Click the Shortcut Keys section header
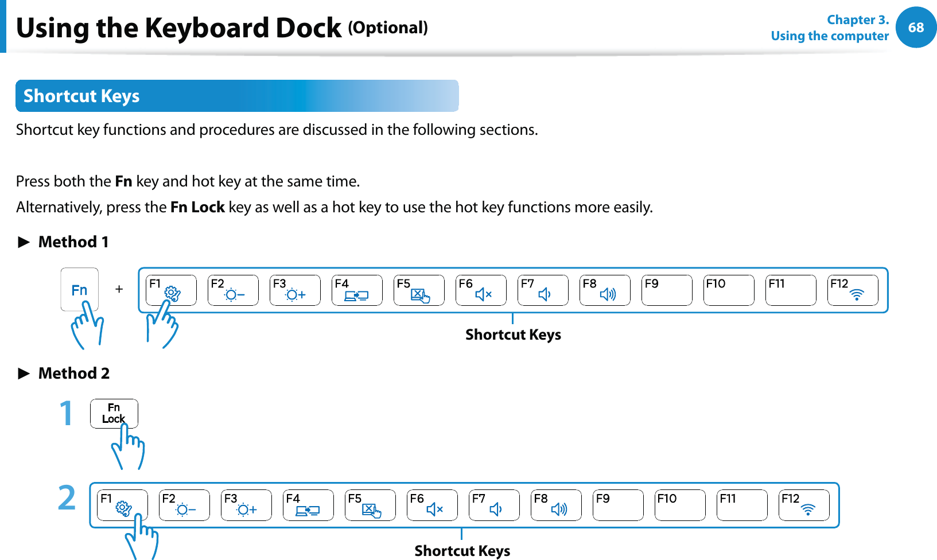Viewport: 937px width, 560px height. tap(237, 96)
